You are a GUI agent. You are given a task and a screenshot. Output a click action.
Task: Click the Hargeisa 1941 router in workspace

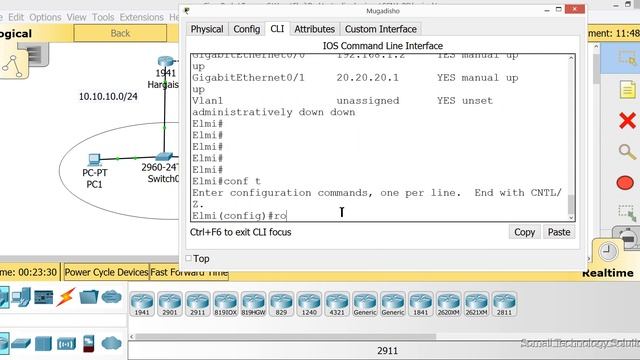pyautogui.click(x=165, y=62)
